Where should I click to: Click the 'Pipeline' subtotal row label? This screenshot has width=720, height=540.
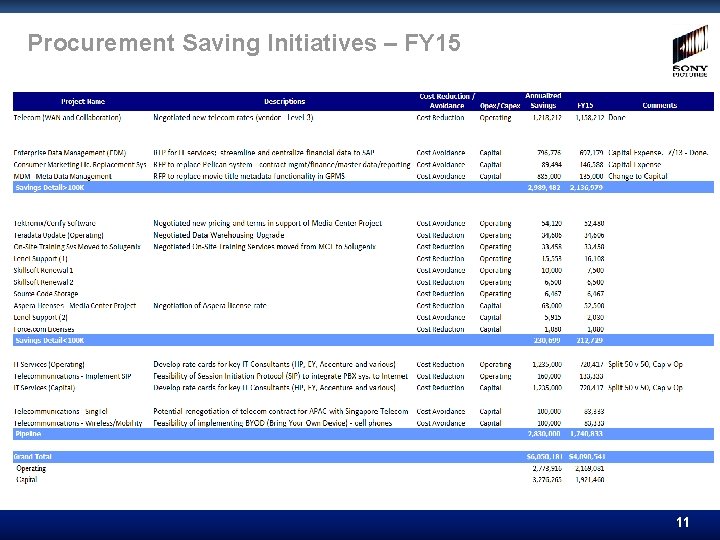(28, 433)
